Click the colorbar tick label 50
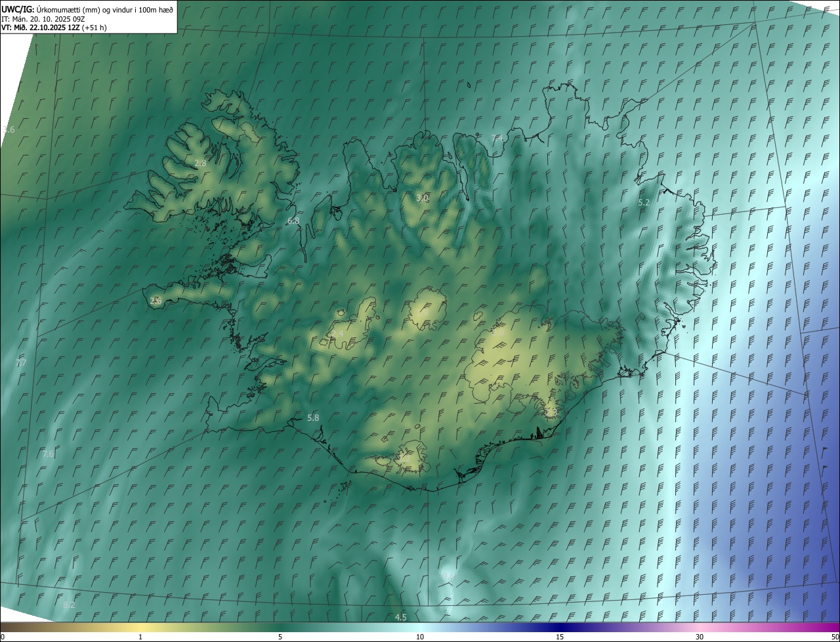This screenshot has height=642, width=840. pos(835,637)
